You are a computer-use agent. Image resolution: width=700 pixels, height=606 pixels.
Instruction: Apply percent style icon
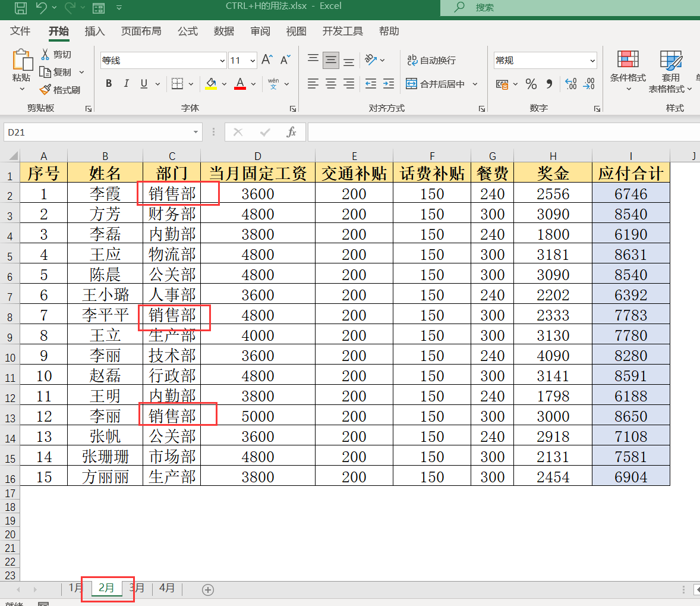[531, 84]
